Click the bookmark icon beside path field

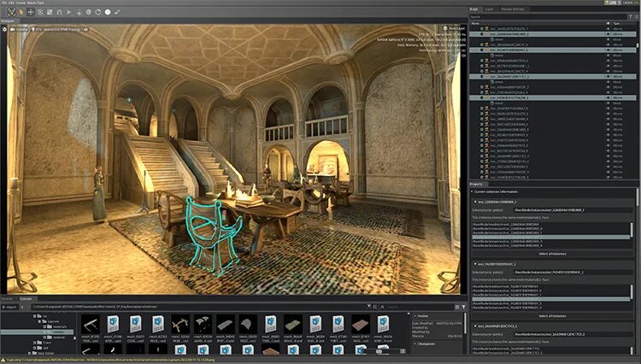click(x=375, y=307)
